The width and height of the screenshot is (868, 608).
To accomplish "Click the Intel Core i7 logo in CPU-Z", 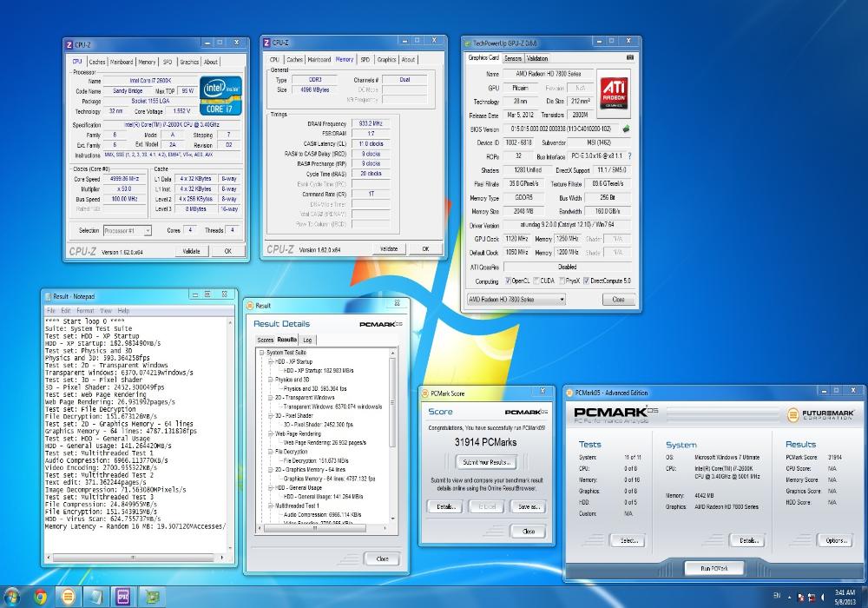I will [220, 96].
